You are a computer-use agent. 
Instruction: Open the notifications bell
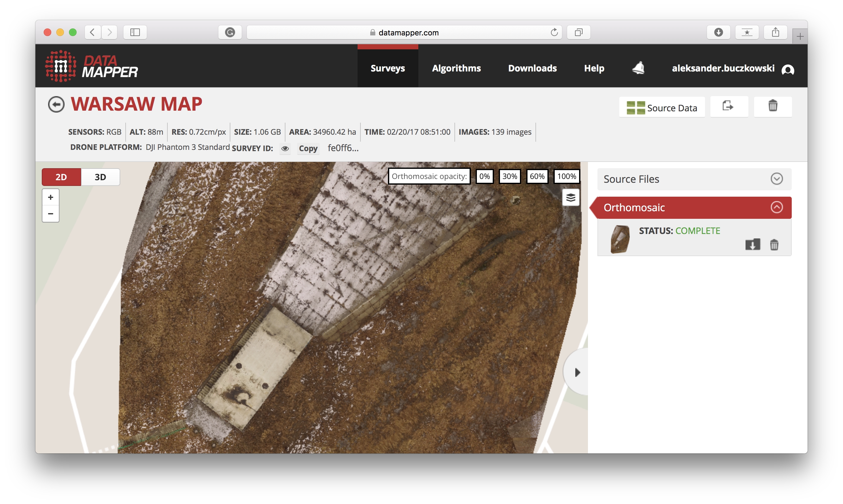coord(638,68)
